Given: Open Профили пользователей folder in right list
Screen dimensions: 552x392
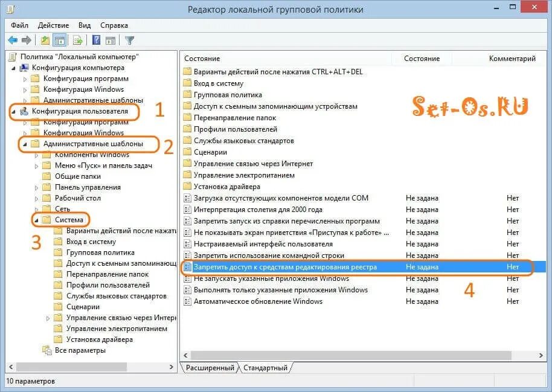Looking at the screenshot, I should 235,129.
